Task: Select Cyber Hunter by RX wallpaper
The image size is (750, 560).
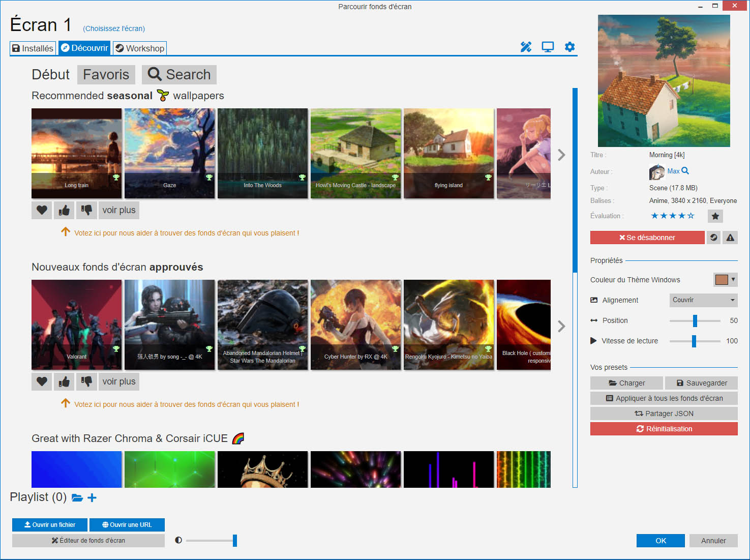Action: [356, 325]
